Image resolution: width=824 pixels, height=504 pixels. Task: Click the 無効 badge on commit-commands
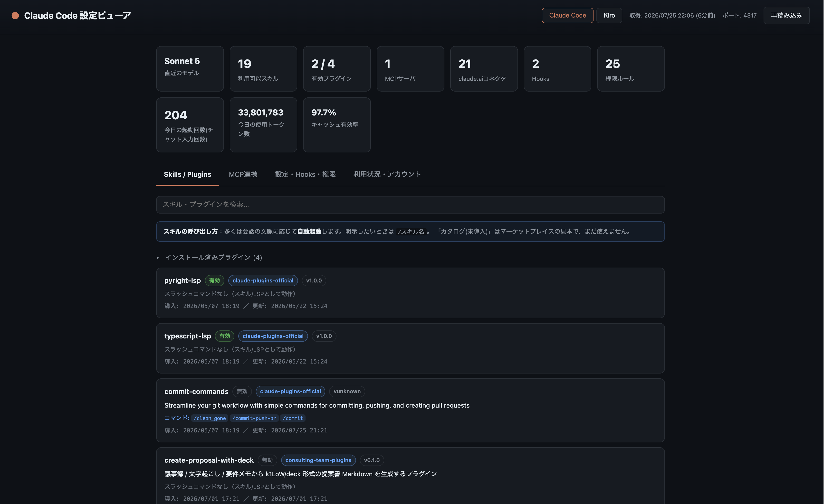(x=242, y=391)
